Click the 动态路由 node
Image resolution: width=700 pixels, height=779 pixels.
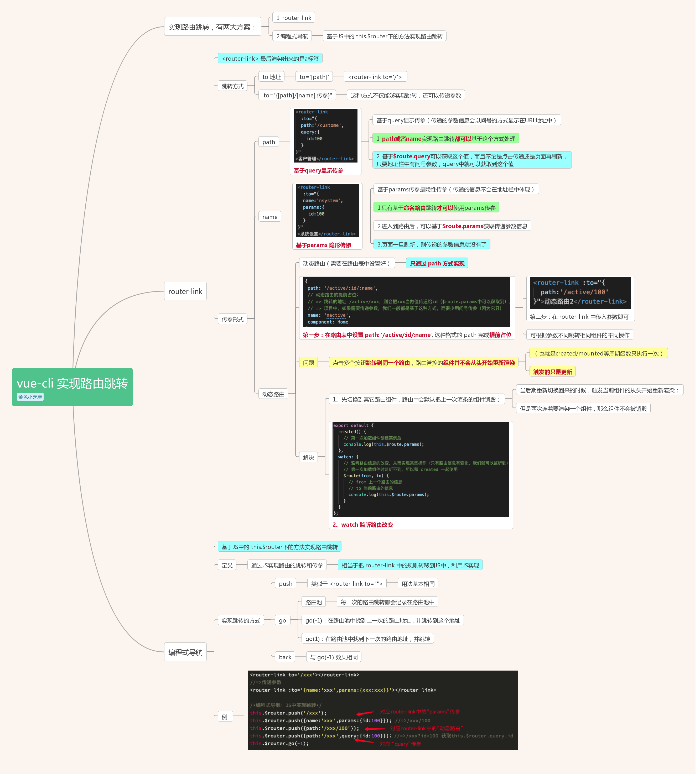[273, 393]
